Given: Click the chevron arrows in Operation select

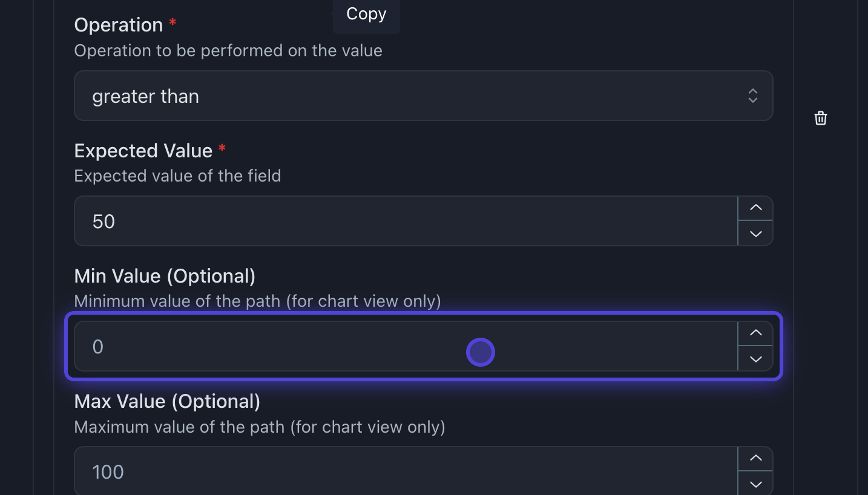Looking at the screenshot, I should (752, 96).
